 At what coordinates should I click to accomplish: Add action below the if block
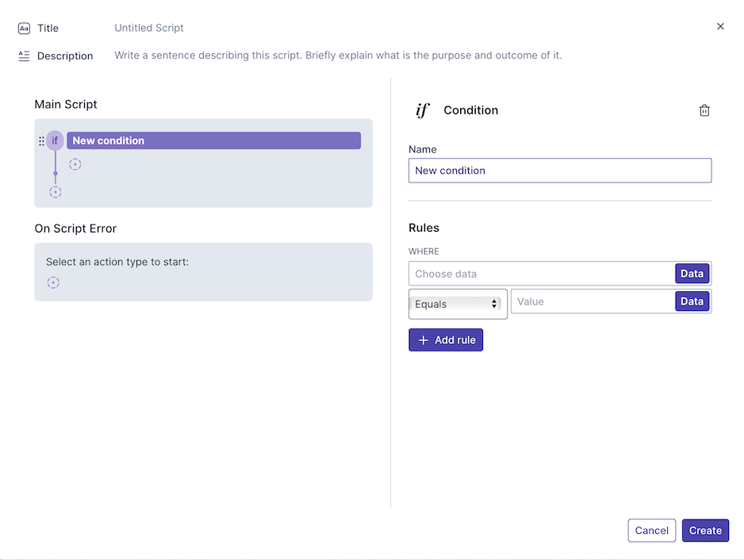pyautogui.click(x=56, y=192)
